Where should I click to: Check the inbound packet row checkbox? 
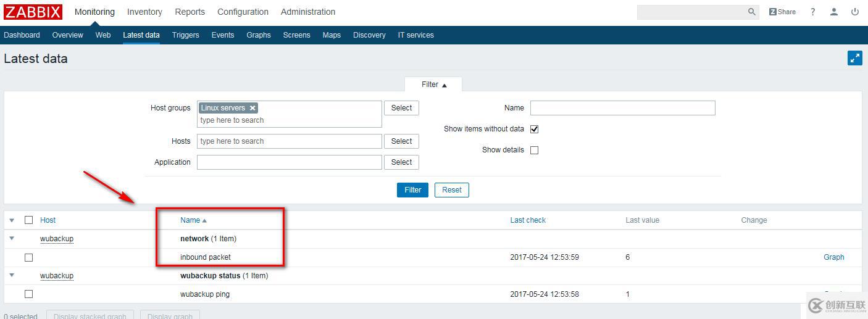[x=28, y=257]
